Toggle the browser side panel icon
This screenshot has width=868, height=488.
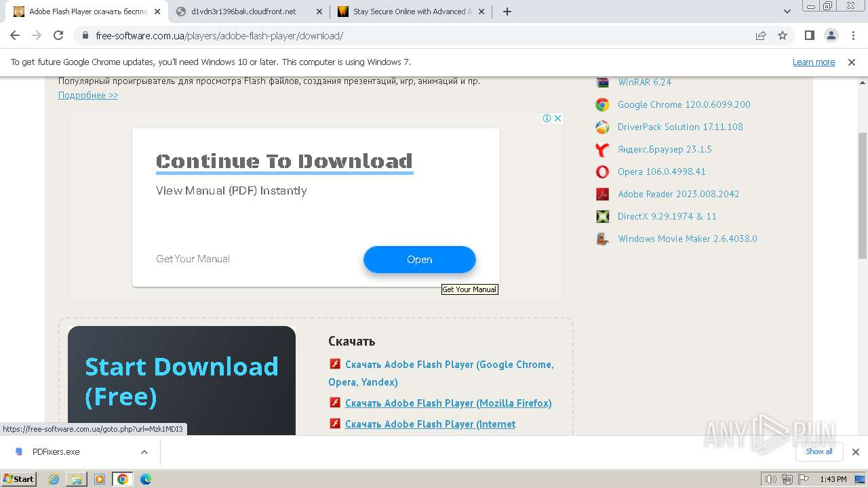point(810,36)
